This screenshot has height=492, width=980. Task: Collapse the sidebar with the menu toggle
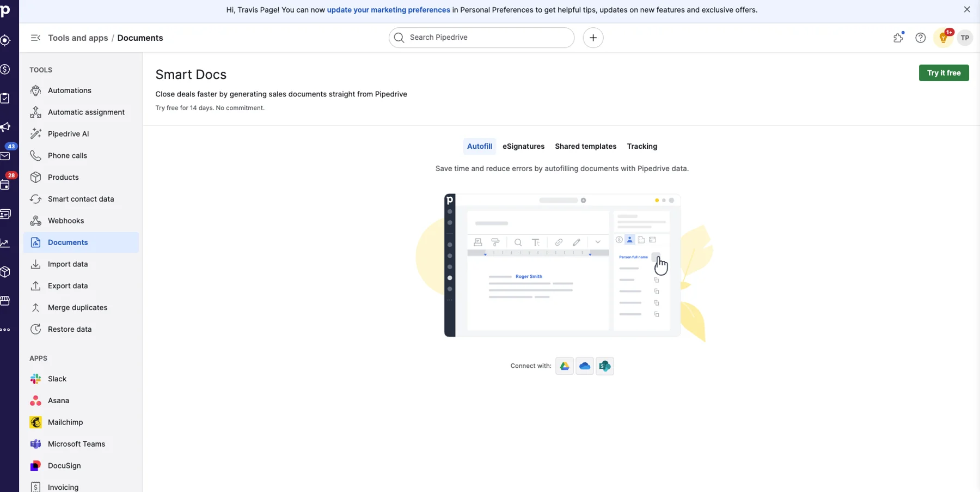coord(35,38)
